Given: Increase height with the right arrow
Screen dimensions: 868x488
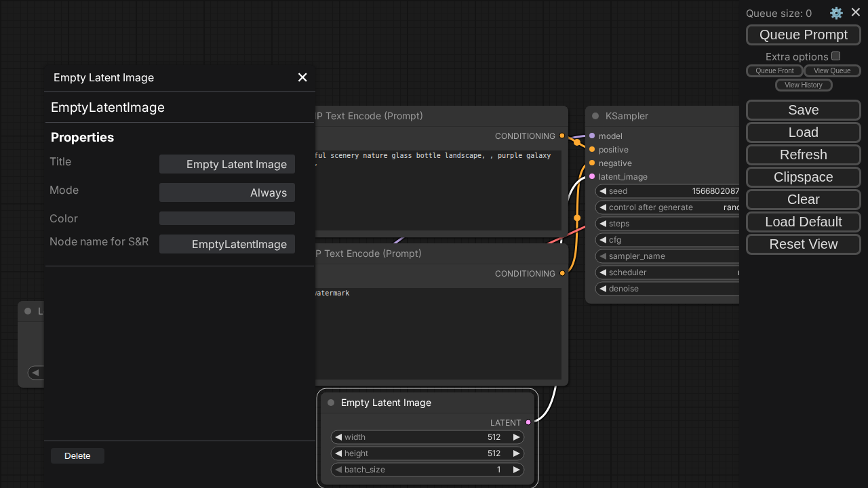Looking at the screenshot, I should 516,453.
